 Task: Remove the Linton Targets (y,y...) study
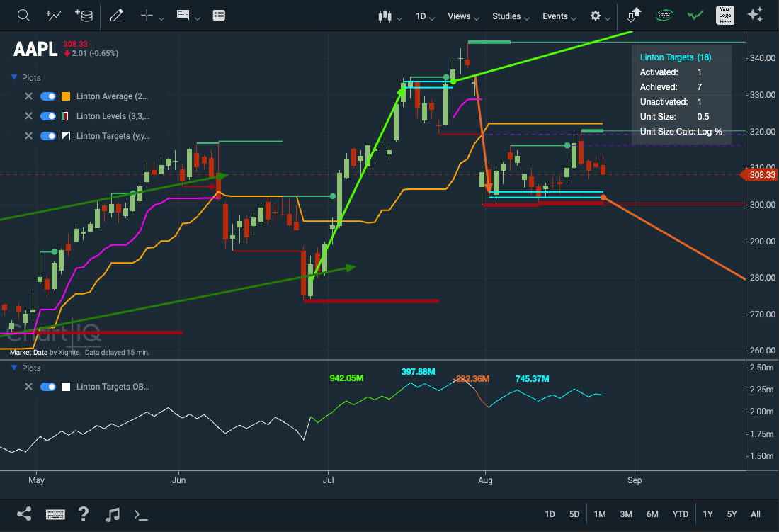tap(28, 136)
